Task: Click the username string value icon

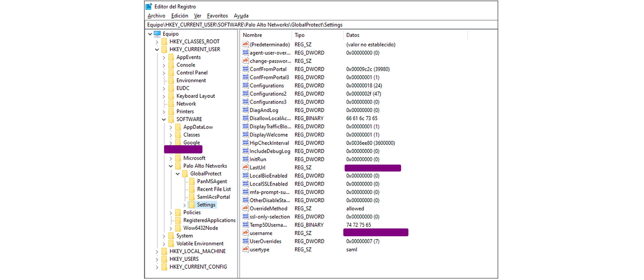Action: (246, 233)
